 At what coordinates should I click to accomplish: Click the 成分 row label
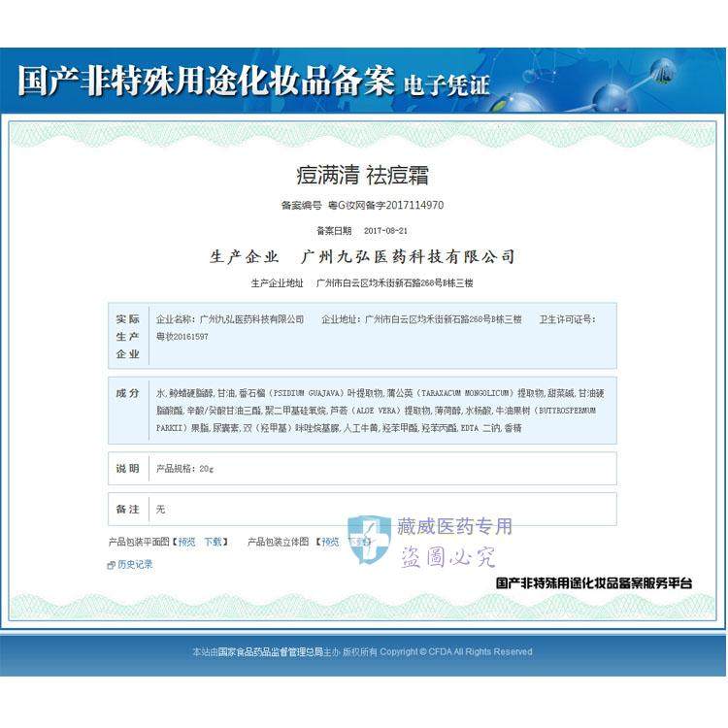tap(128, 393)
